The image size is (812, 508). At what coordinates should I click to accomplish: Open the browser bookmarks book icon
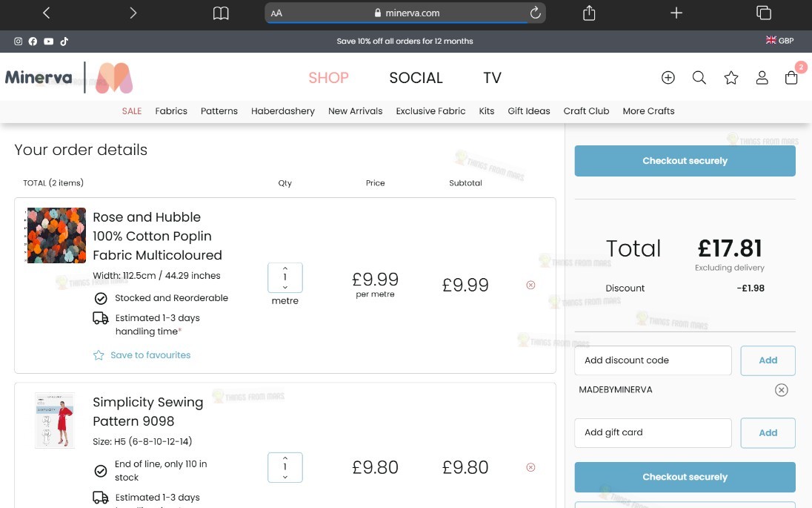(221, 13)
